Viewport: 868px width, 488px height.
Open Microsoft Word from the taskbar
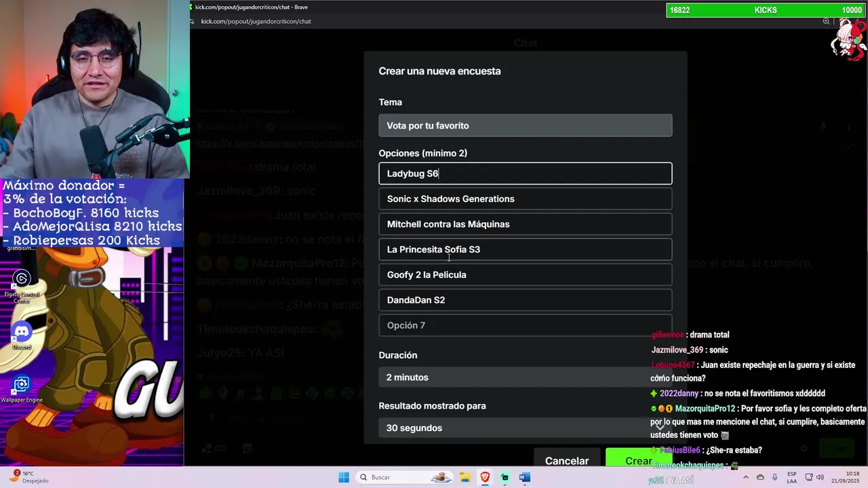[524, 477]
